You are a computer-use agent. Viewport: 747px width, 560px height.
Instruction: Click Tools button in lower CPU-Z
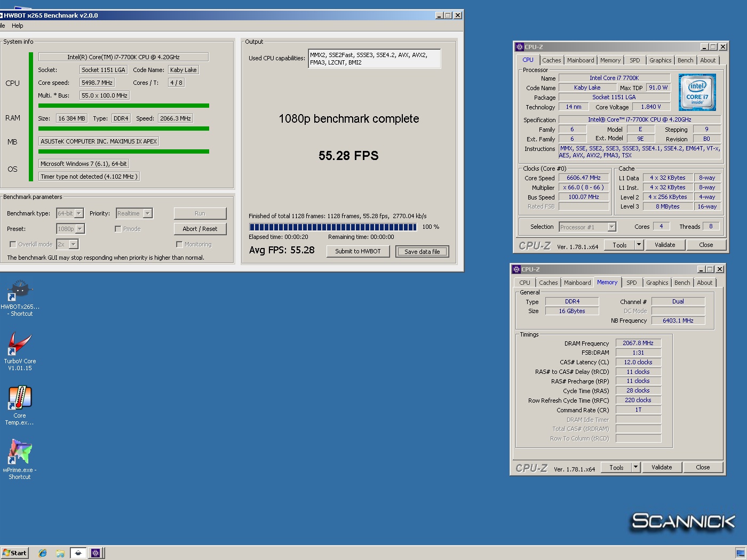tap(616, 468)
